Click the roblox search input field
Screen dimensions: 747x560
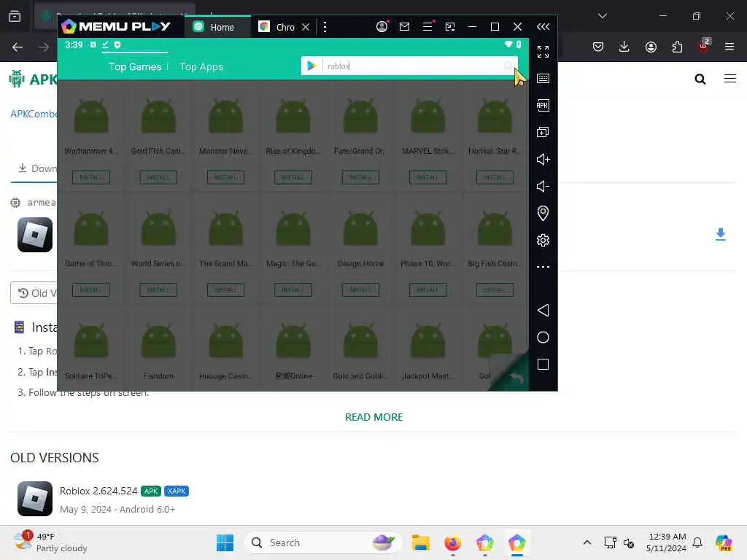pyautogui.click(x=411, y=66)
